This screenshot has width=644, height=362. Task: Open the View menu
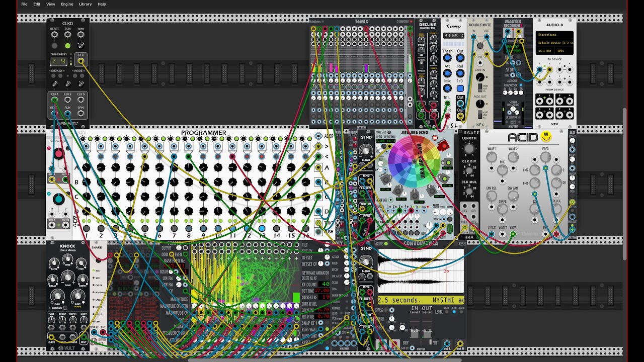[51, 4]
